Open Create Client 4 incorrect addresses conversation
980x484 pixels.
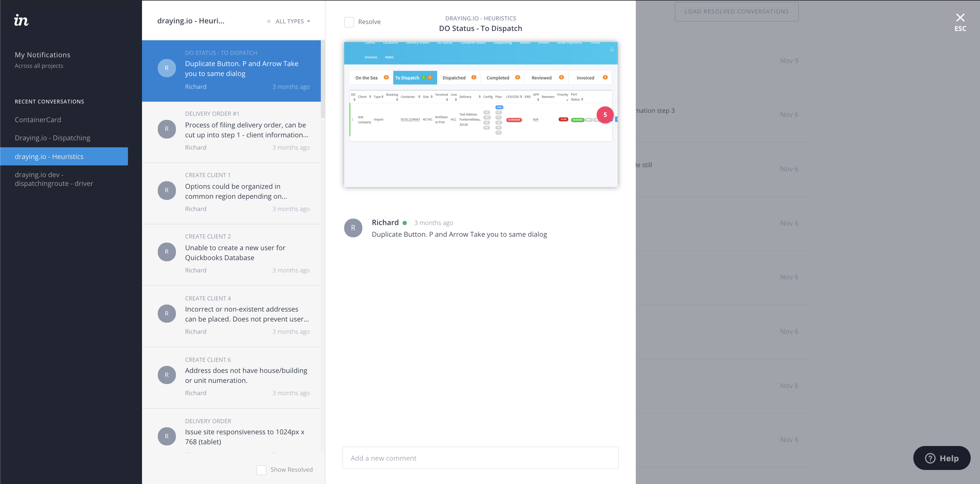[247, 314]
